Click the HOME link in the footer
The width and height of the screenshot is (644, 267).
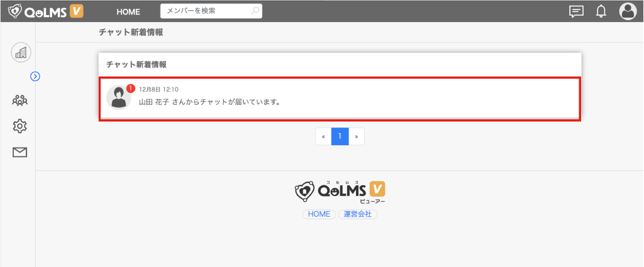click(319, 214)
